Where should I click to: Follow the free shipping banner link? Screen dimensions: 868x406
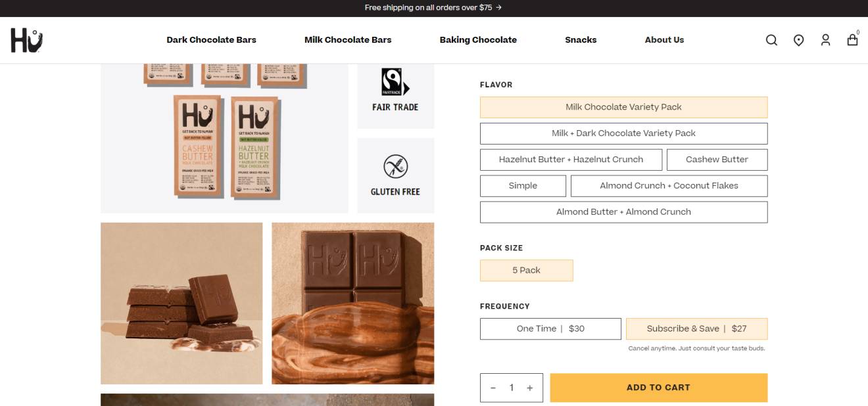(x=433, y=8)
